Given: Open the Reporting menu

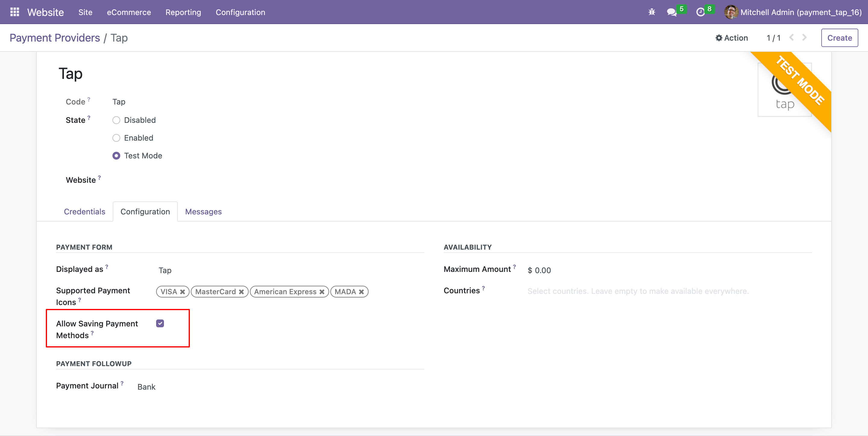Looking at the screenshot, I should coord(183,12).
